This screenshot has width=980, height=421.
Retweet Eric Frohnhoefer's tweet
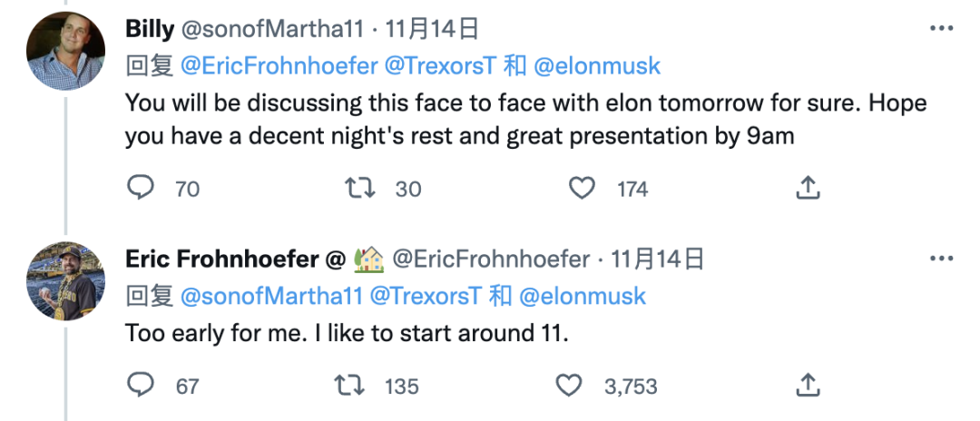[x=351, y=386]
